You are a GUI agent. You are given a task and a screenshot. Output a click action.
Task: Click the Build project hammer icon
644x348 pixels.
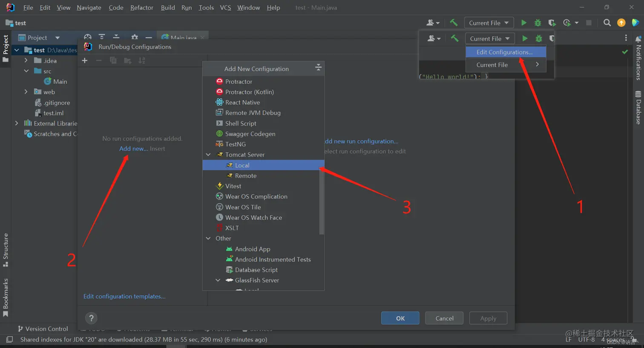(x=454, y=23)
